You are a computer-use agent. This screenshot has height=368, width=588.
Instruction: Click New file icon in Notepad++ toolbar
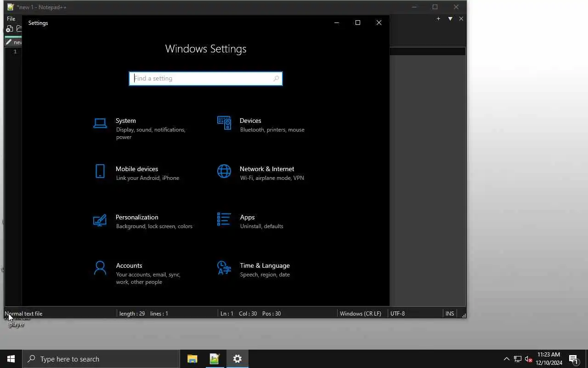pos(9,29)
